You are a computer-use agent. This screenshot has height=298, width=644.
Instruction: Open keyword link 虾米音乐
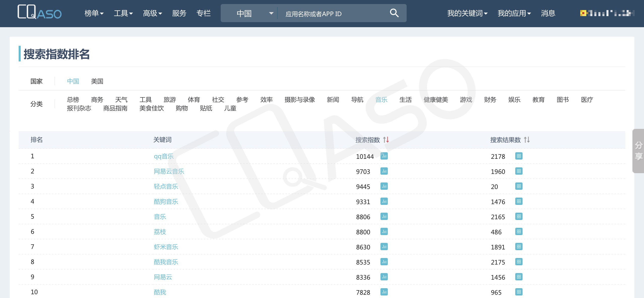(166, 247)
